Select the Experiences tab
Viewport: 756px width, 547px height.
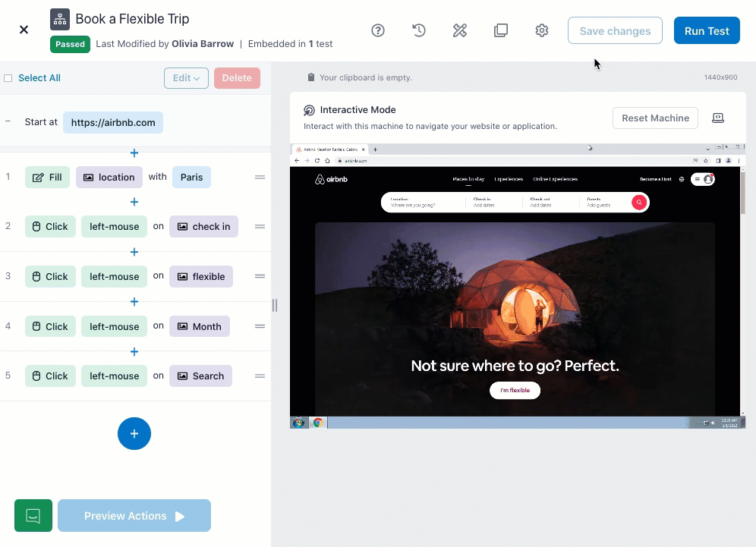[509, 179]
